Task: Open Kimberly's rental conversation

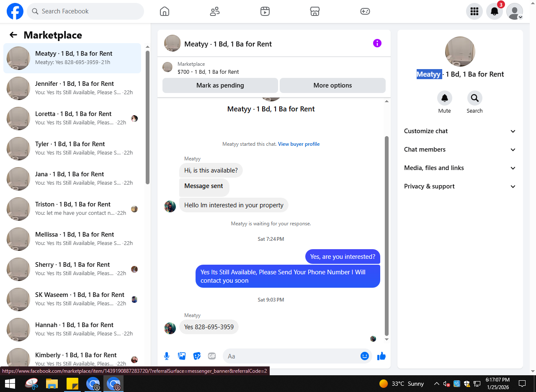Action: 72,356
